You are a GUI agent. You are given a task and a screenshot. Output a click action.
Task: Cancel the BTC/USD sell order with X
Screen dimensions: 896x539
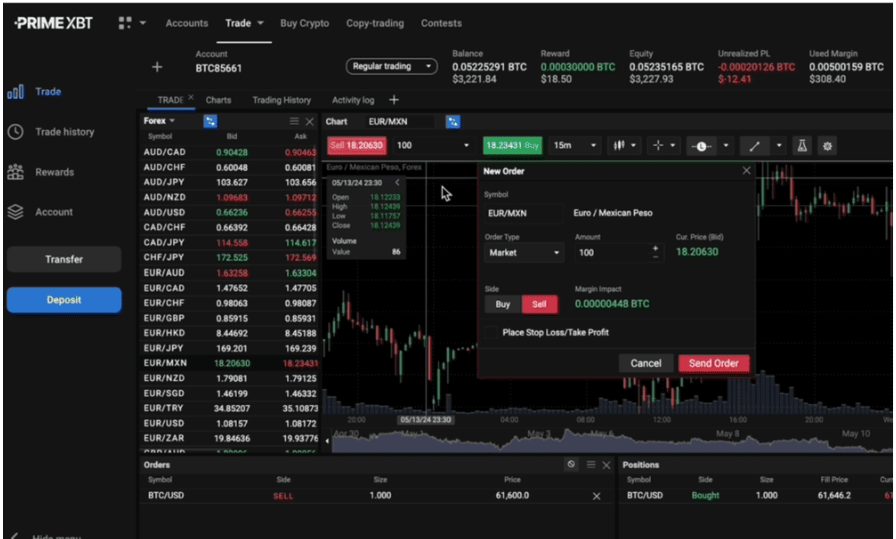pyautogui.click(x=597, y=496)
